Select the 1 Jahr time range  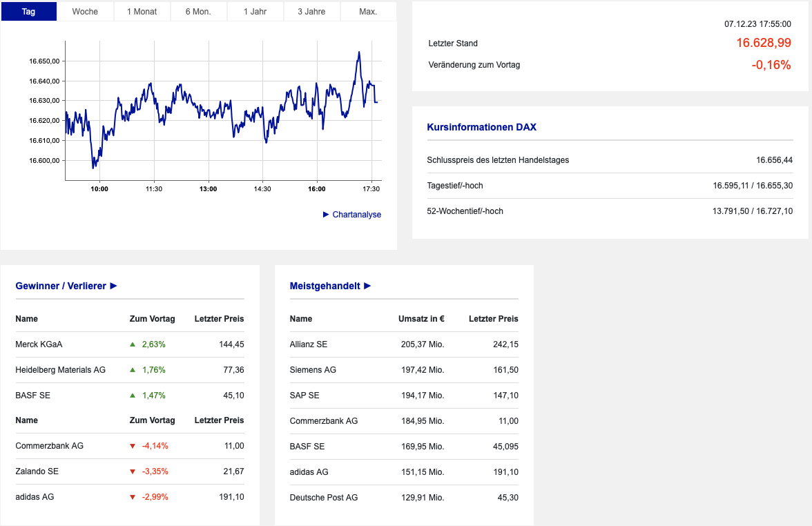(x=255, y=12)
